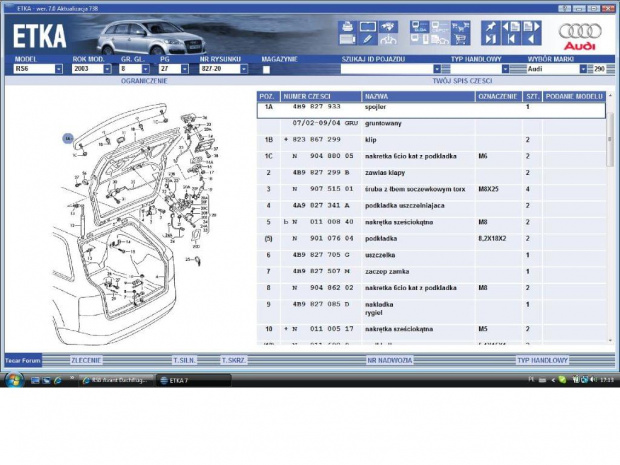Click the TWÓJ SPIS CZESCI link

[462, 81]
